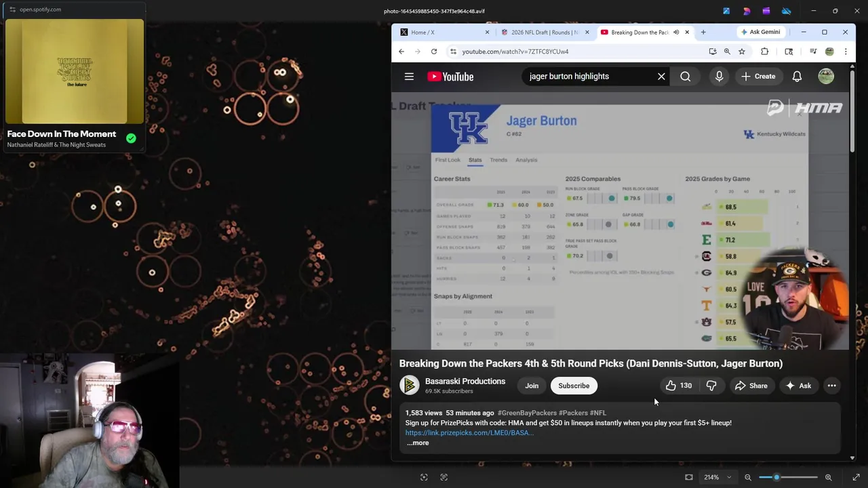Click the Ask AI button under video
Image resolution: width=868 pixels, height=488 pixels.
pyautogui.click(x=798, y=386)
